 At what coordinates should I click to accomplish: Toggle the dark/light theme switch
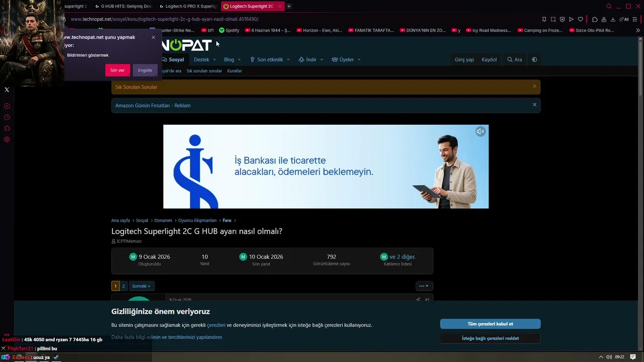534,59
